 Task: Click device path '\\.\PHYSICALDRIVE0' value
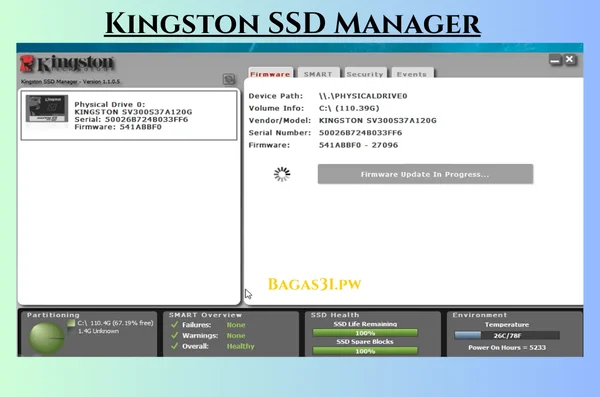coord(363,96)
